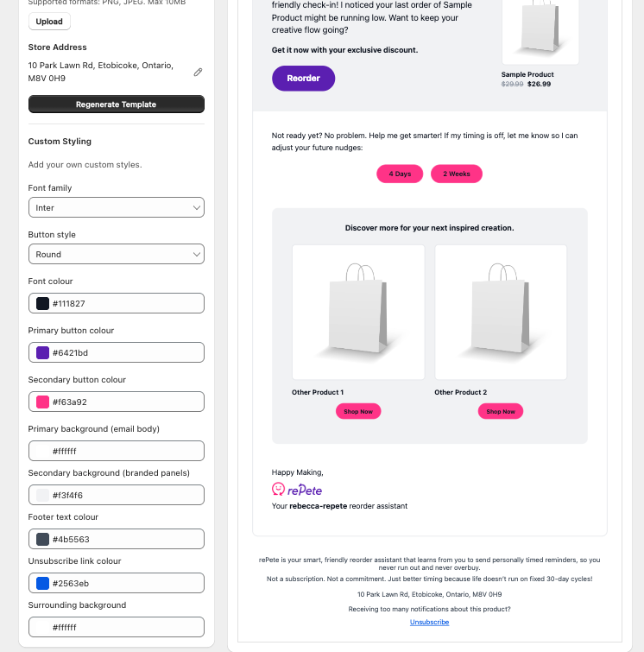Image resolution: width=644 pixels, height=652 pixels.
Task: Open Unsubscribe link colour blue swatch
Action: (42, 584)
